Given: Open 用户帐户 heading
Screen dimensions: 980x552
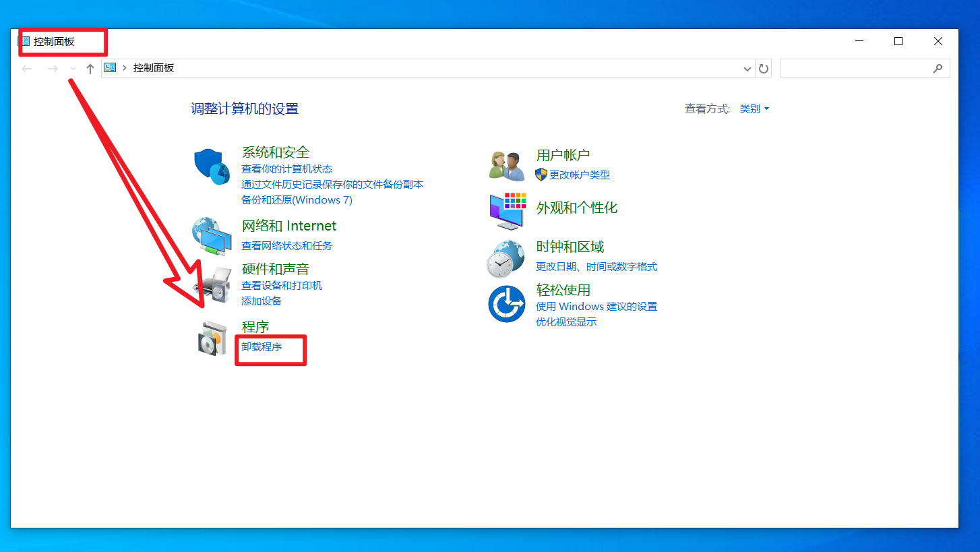Looking at the screenshot, I should pos(563,155).
